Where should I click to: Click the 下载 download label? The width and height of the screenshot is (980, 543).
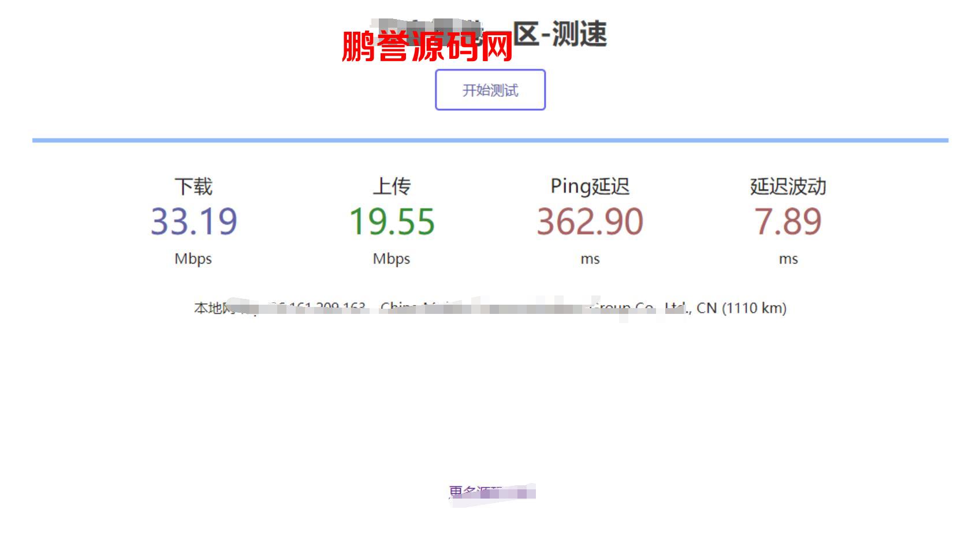[193, 186]
